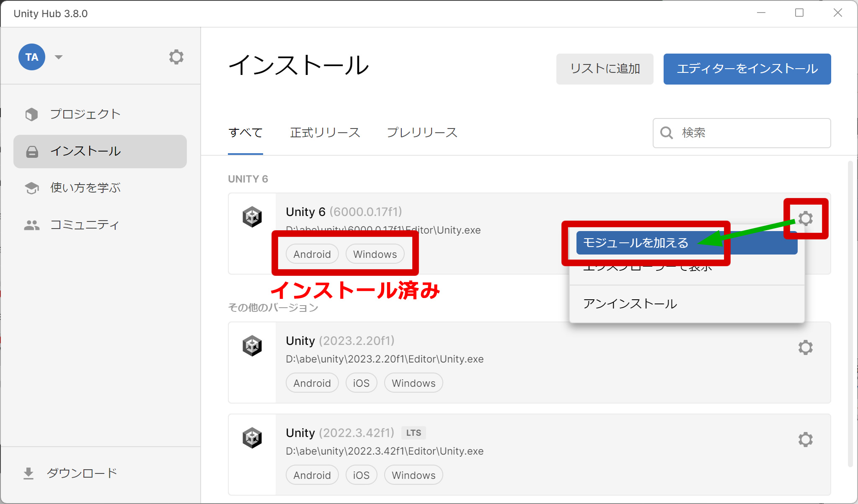Minimize the Unity Hub window
Image resolution: width=858 pixels, height=504 pixels.
click(761, 13)
